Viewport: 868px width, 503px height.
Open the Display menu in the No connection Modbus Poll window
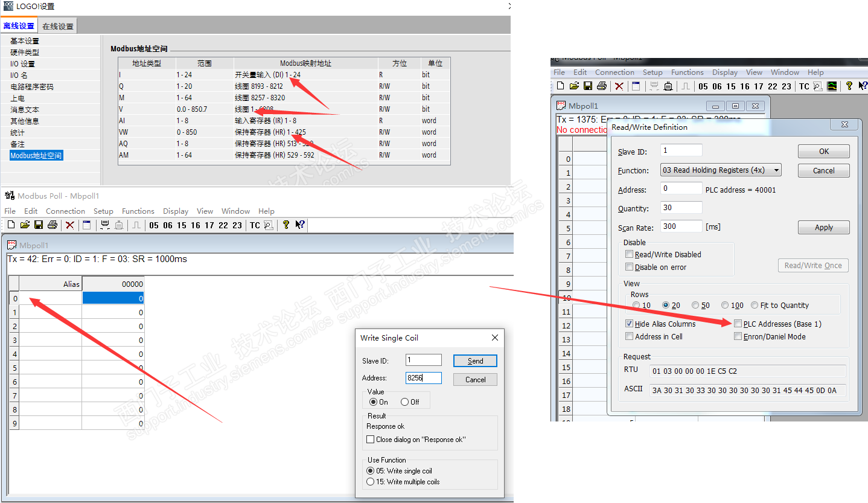pos(725,72)
